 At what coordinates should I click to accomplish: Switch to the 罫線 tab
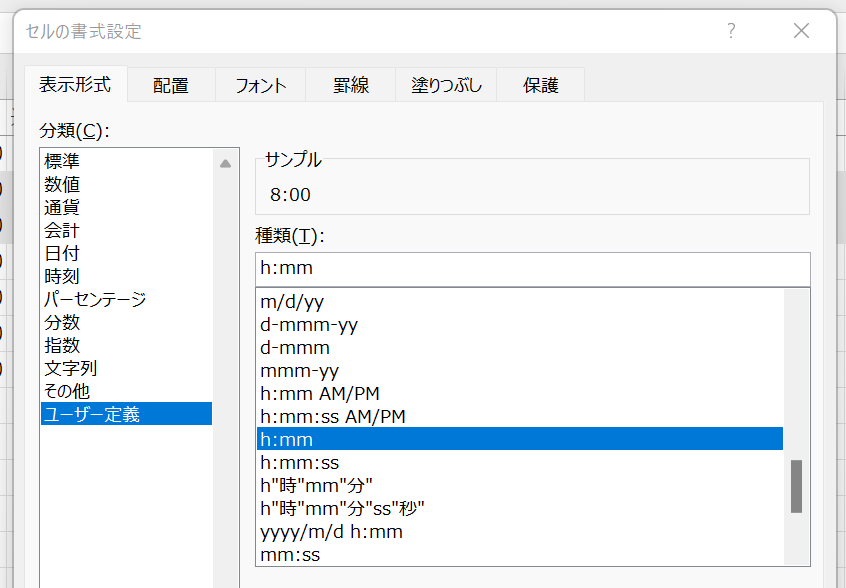click(351, 85)
